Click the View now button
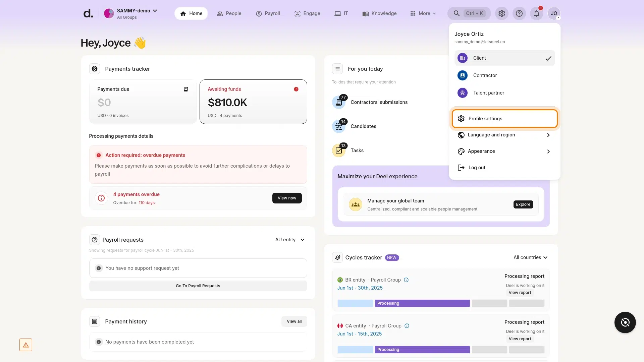Screen dimensions: 644x362 tap(287, 198)
